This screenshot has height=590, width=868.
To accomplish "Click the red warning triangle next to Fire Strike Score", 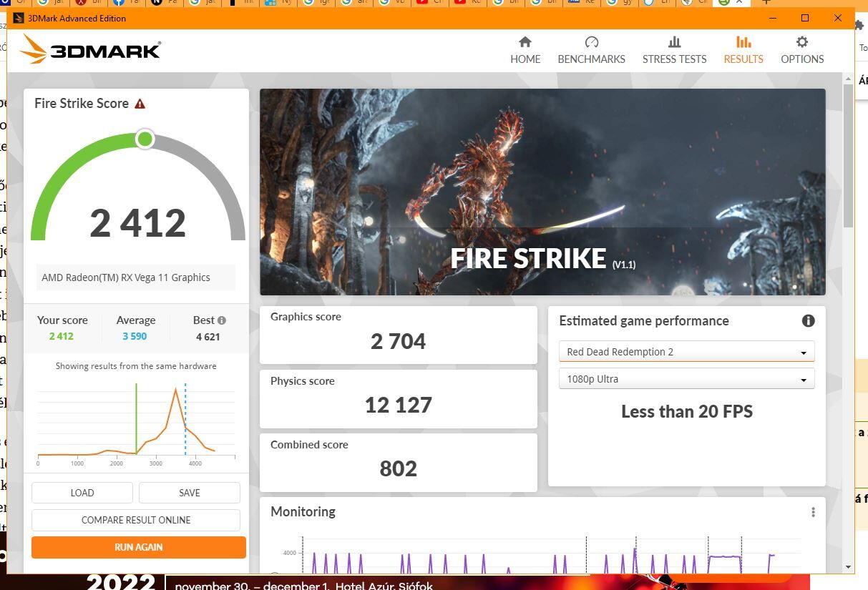I will click(x=140, y=104).
